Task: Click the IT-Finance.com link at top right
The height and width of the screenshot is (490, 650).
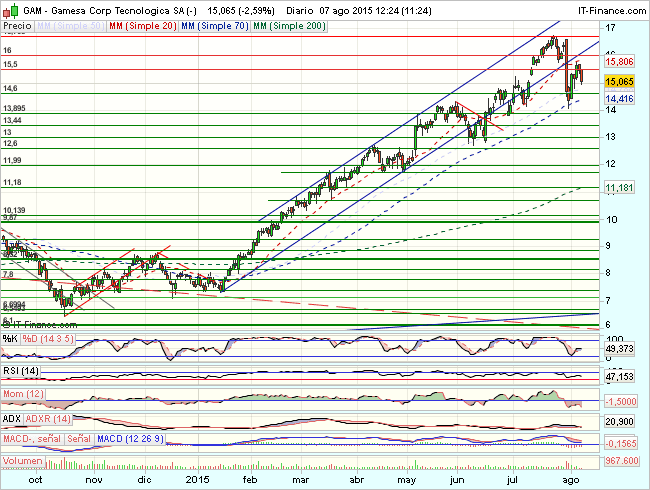Action: 612,11
